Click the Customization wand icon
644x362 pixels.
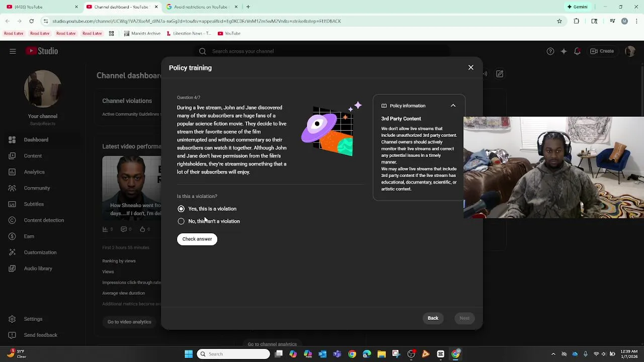(12, 252)
